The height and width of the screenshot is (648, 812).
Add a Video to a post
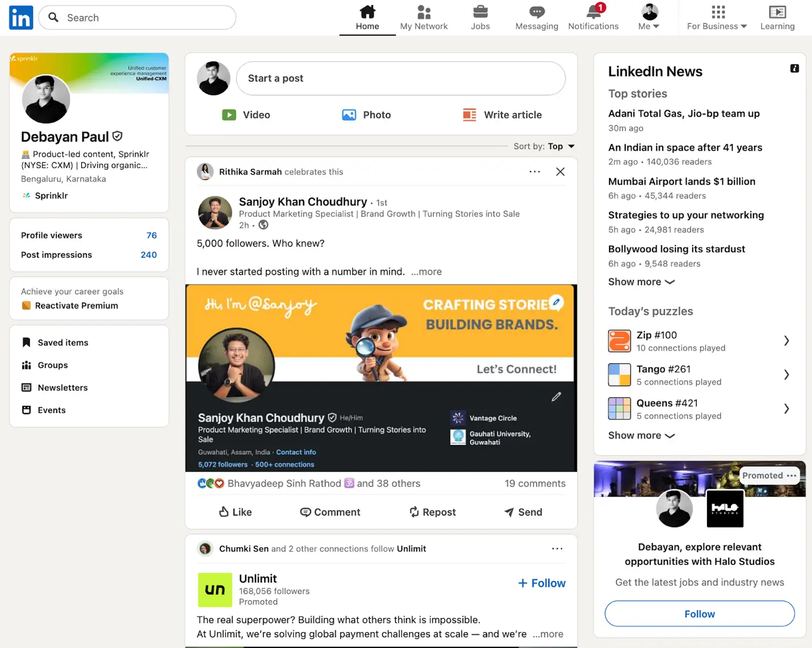tap(246, 115)
